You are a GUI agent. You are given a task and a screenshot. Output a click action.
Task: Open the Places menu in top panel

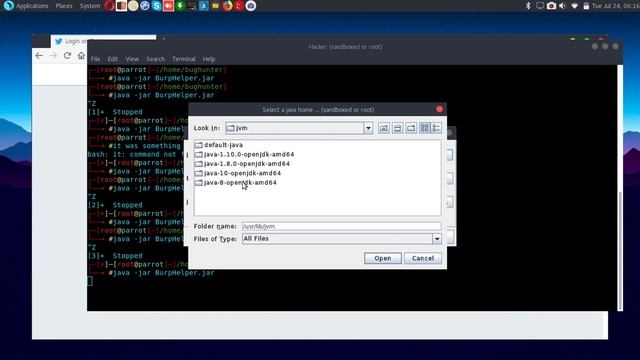coord(64,6)
